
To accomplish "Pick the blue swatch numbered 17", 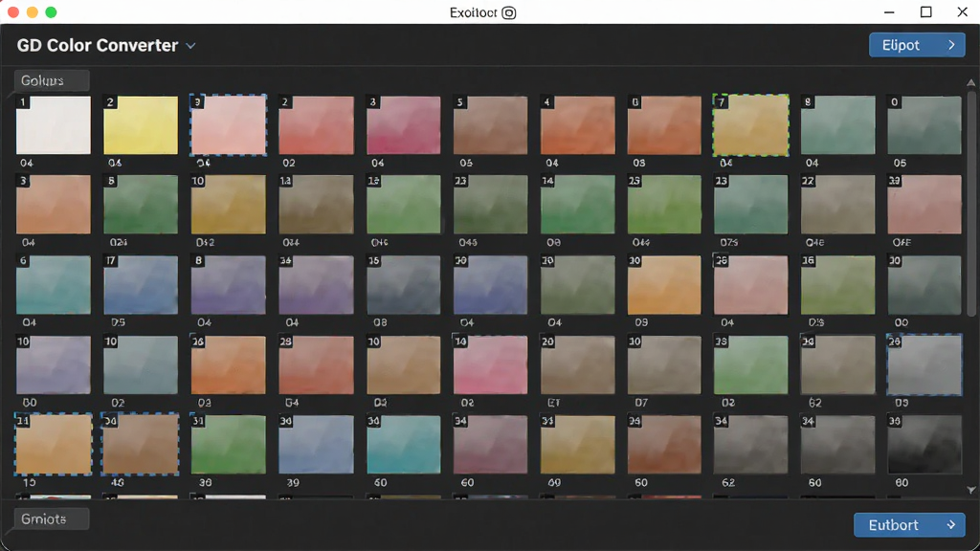I will tap(141, 284).
